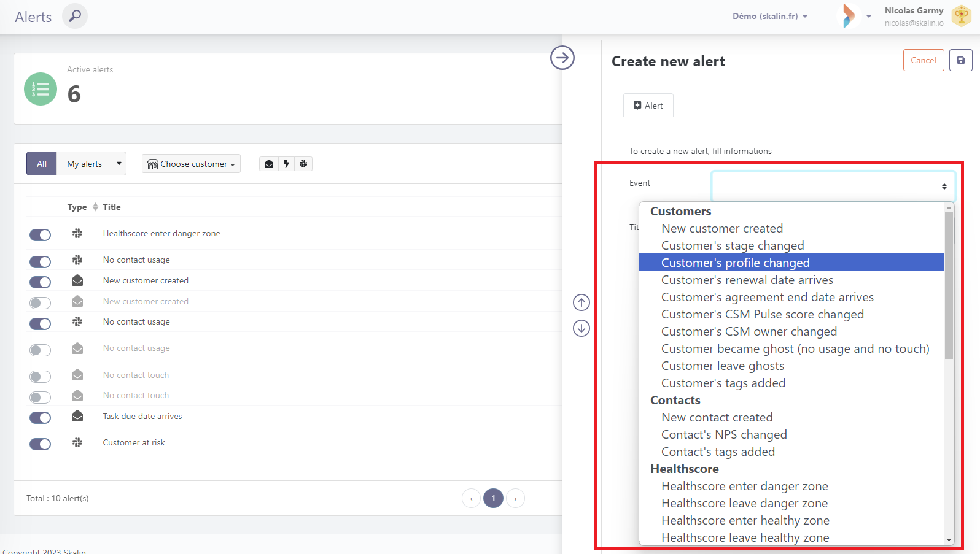The height and width of the screenshot is (554, 980).
Task: Switch to the Alert tab
Action: (648, 106)
